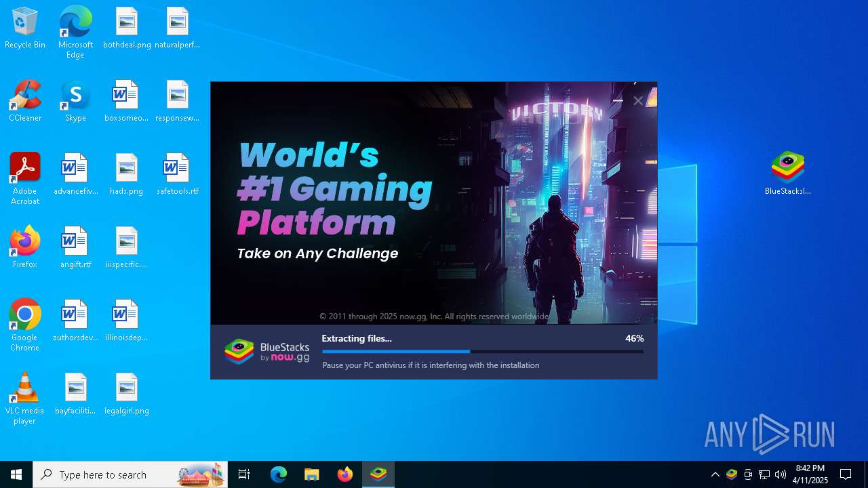Viewport: 868px width, 488px height.
Task: Launch Skype desktop shortcut
Action: pos(75,102)
